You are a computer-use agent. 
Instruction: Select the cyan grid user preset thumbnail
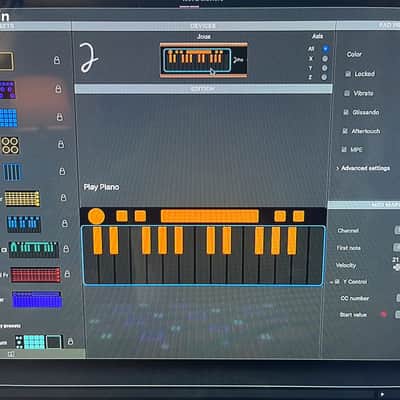pyautogui.click(x=34, y=342)
